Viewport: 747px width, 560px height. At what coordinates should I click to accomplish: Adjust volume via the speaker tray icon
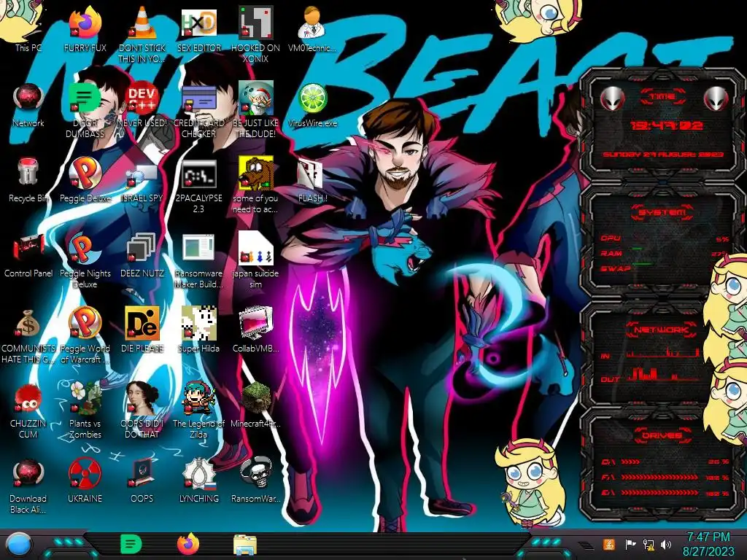666,544
